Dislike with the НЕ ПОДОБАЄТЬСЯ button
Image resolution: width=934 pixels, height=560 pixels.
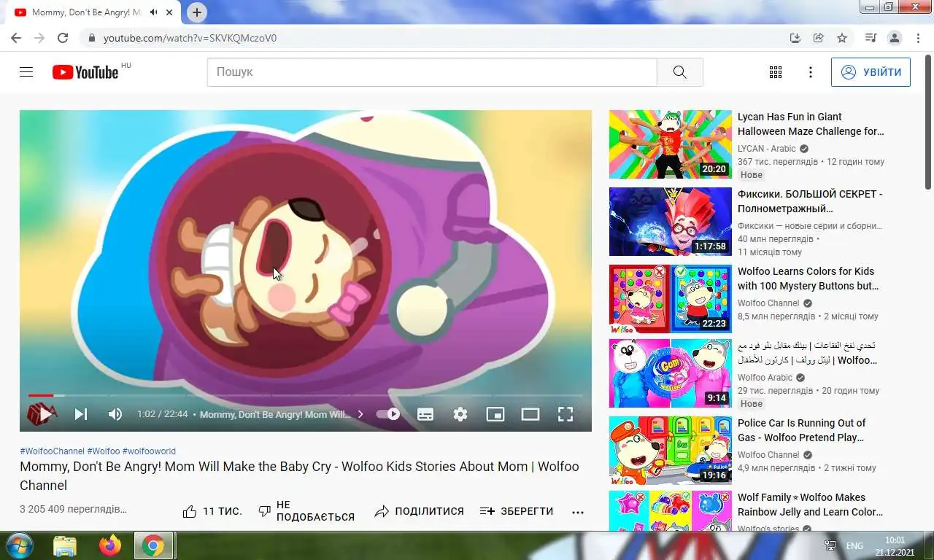[x=306, y=511]
